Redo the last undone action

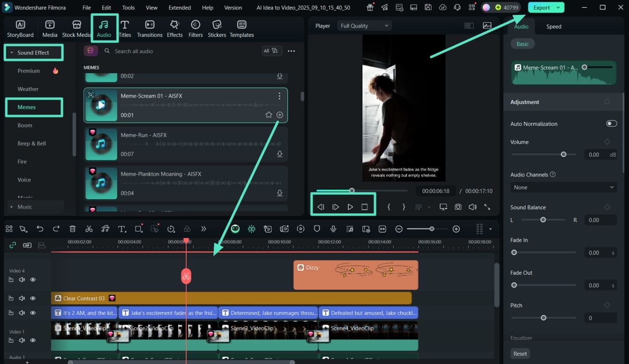coord(56,229)
